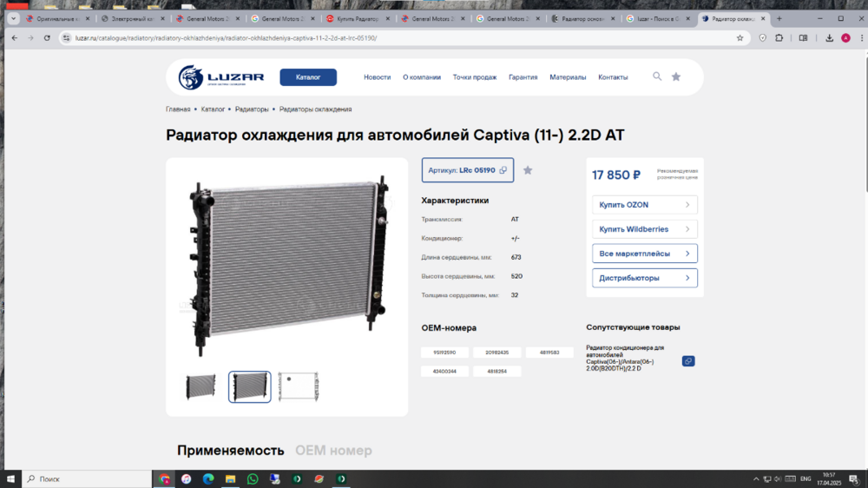The width and height of the screenshot is (868, 488).
Task: Open Windows Start menu
Action: coord(10,478)
